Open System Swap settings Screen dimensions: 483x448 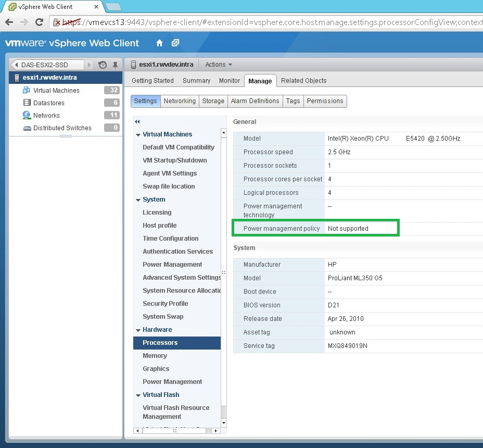163,316
